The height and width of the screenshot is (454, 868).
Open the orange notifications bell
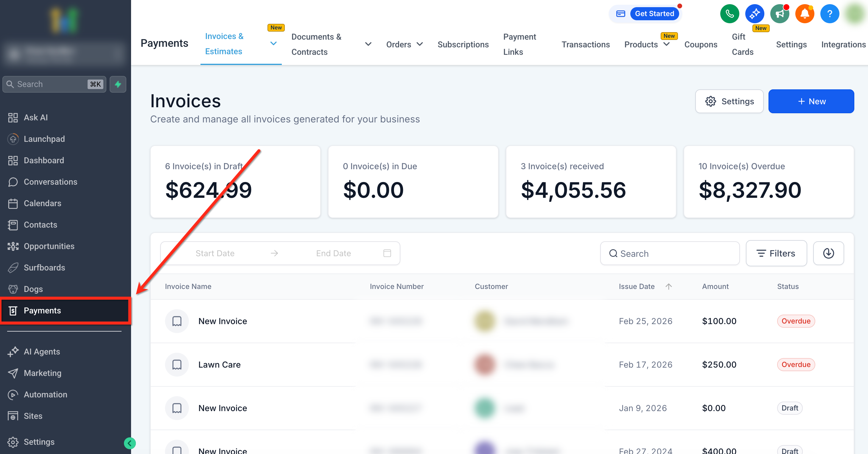click(x=804, y=14)
